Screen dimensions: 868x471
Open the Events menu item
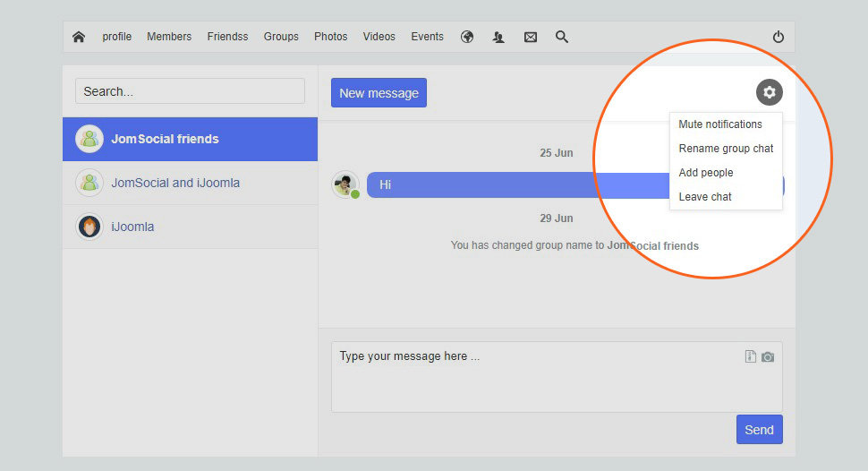point(428,37)
